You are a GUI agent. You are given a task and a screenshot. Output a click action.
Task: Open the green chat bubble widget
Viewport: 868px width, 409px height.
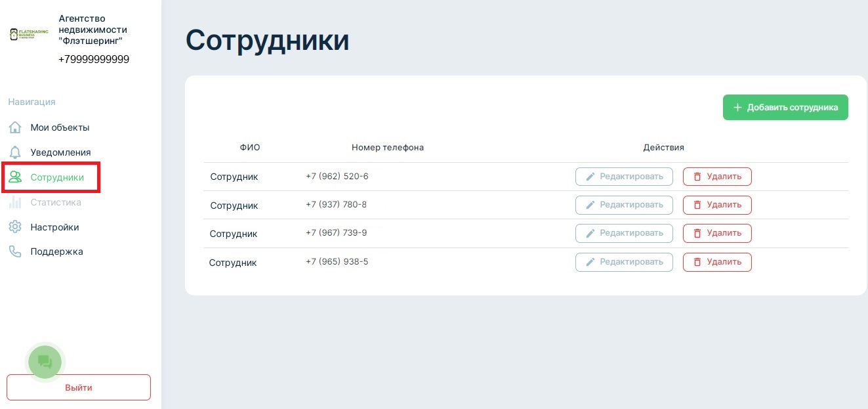click(x=45, y=360)
